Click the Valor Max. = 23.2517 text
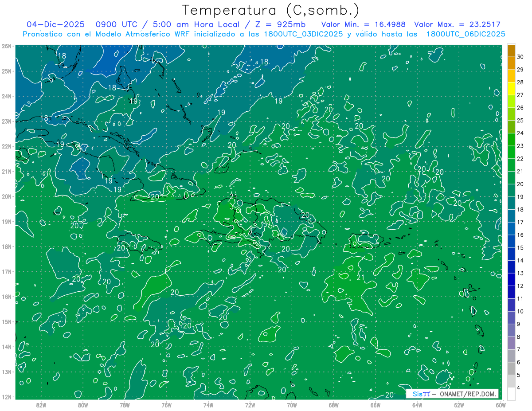This screenshot has height=411, width=532. [x=458, y=24]
